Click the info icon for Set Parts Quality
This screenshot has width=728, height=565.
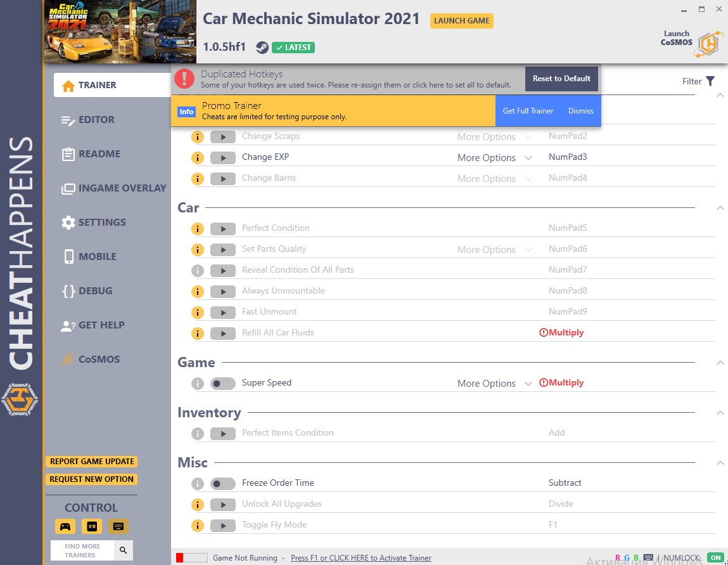click(197, 249)
